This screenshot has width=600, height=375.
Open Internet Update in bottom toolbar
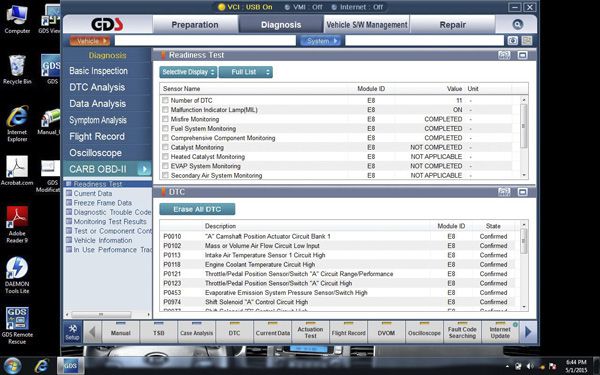(500, 332)
